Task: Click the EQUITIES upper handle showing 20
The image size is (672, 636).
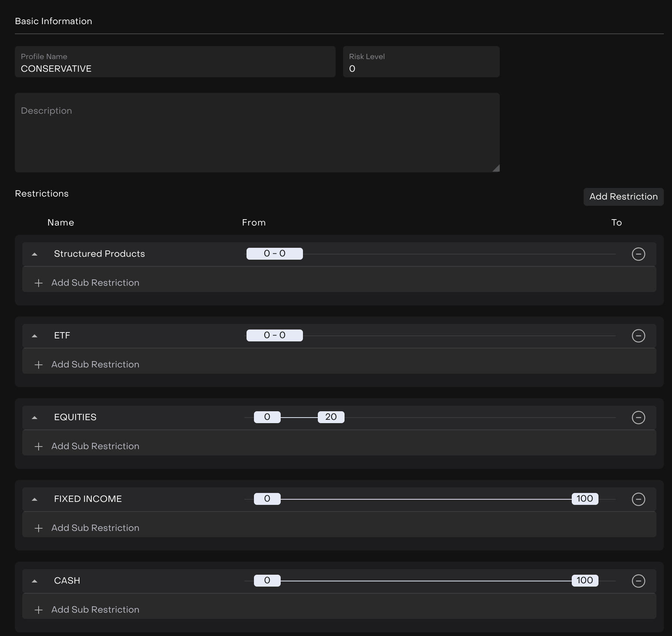Action: tap(331, 417)
